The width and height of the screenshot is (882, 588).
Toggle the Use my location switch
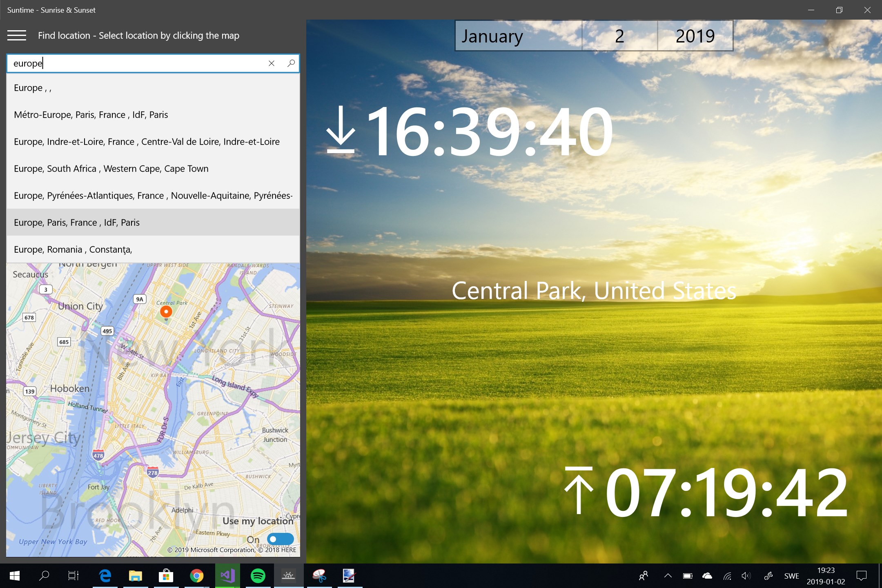(280, 539)
